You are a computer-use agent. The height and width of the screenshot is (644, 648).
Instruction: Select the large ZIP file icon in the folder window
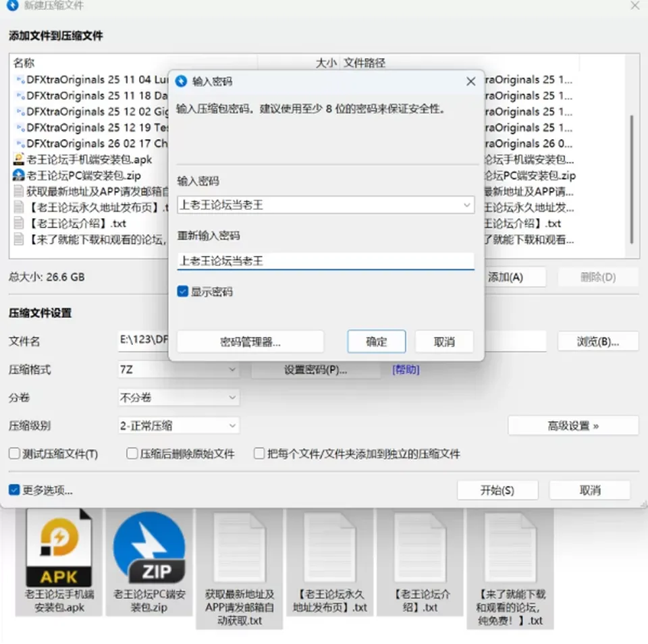tap(149, 549)
